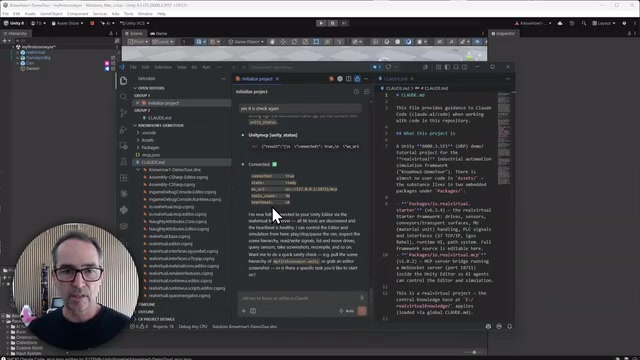Toggle the checkbox beside Sensor in Hierarchy
The height and width of the screenshot is (360, 640).
[x=113, y=69]
